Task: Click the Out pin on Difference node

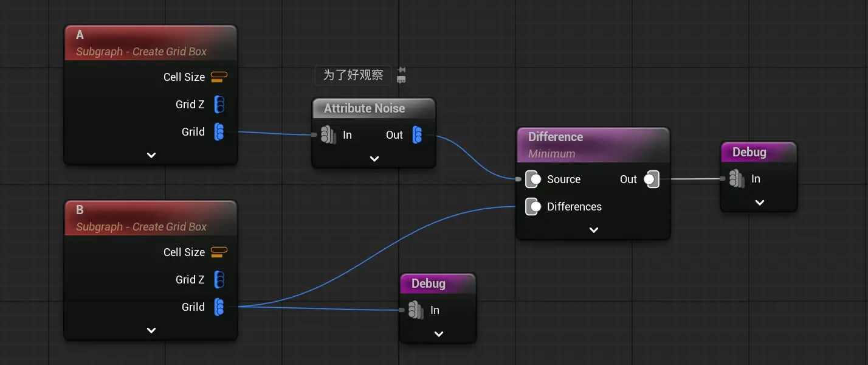Action: click(x=651, y=179)
